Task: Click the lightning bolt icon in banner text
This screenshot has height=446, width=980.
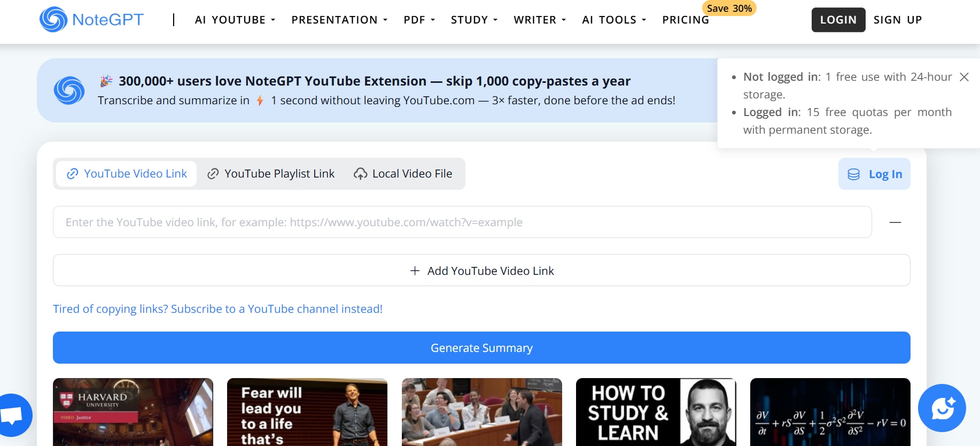Action: pos(260,101)
